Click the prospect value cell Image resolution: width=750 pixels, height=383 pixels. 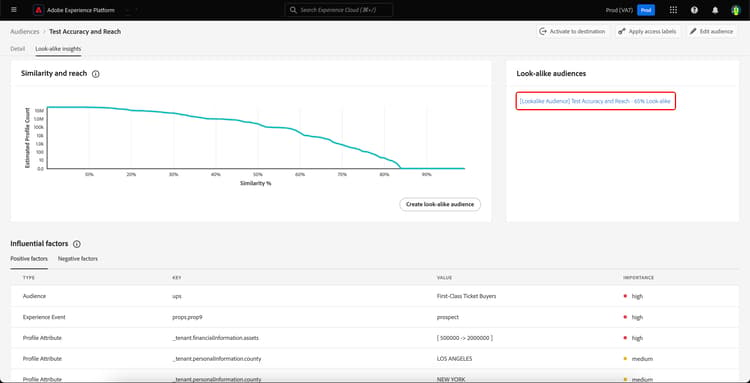[x=448, y=317]
